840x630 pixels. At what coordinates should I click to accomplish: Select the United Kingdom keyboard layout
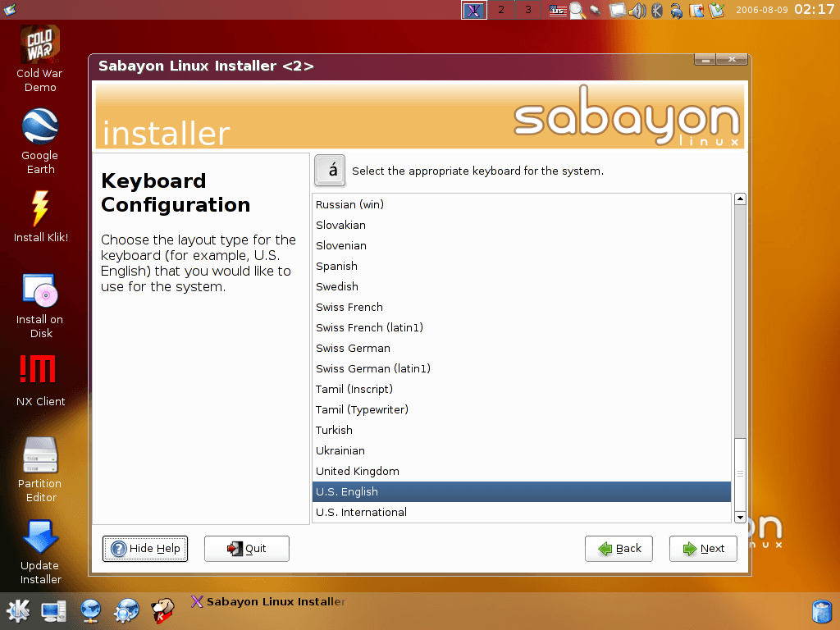click(521, 472)
